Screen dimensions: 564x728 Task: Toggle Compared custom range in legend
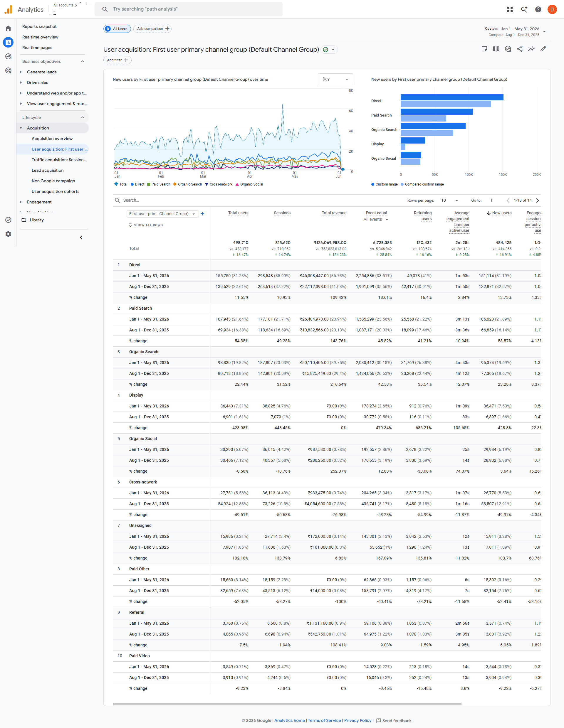pos(422,184)
